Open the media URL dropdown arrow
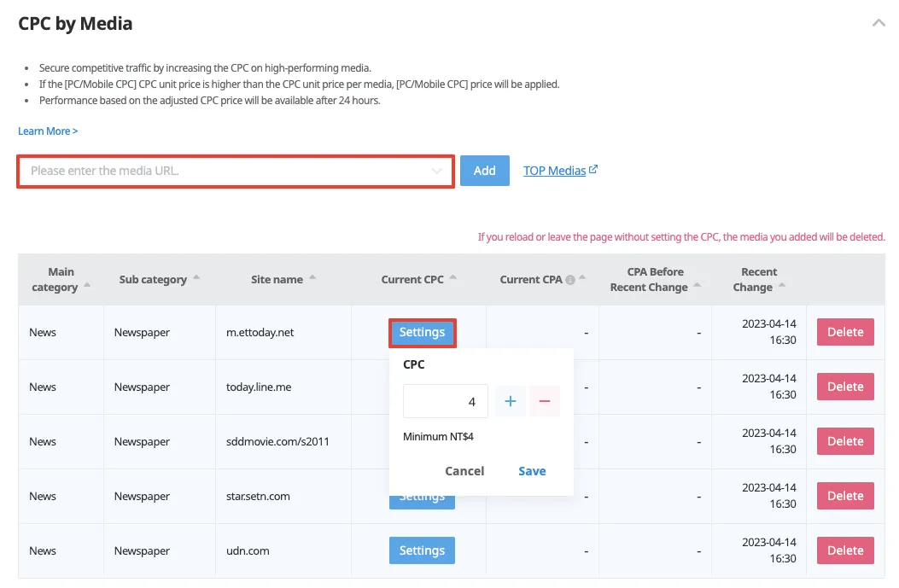Screen dimensions: 899x588 (x=437, y=172)
